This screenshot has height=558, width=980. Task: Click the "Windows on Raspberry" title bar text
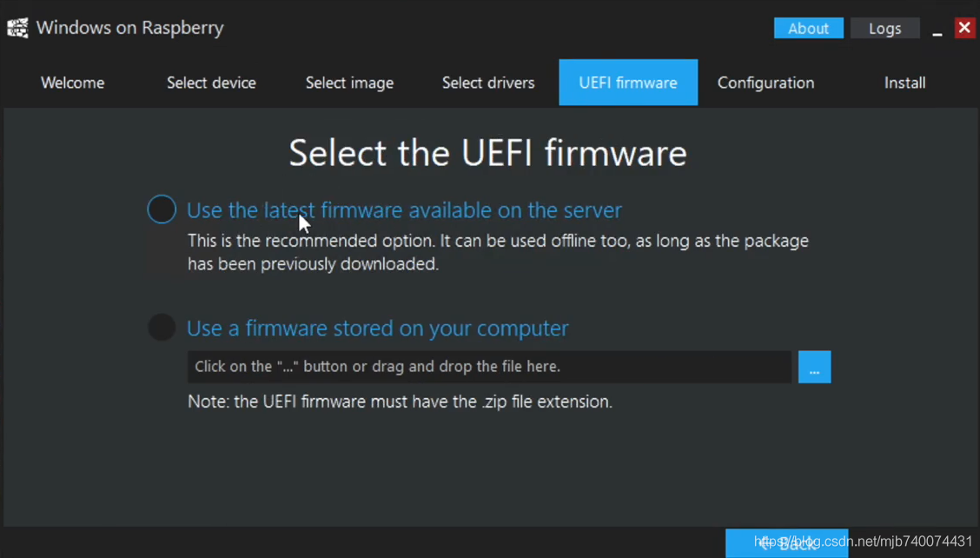pos(129,28)
